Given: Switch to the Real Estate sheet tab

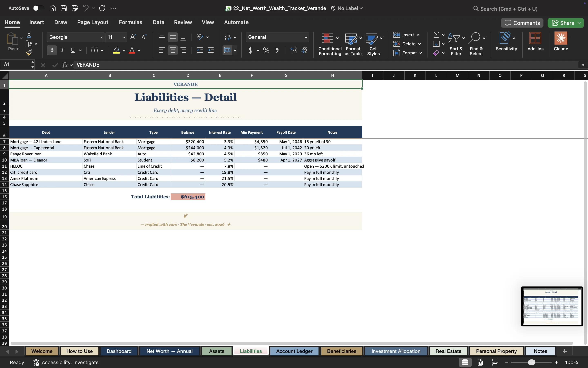Looking at the screenshot, I should coord(448,351).
